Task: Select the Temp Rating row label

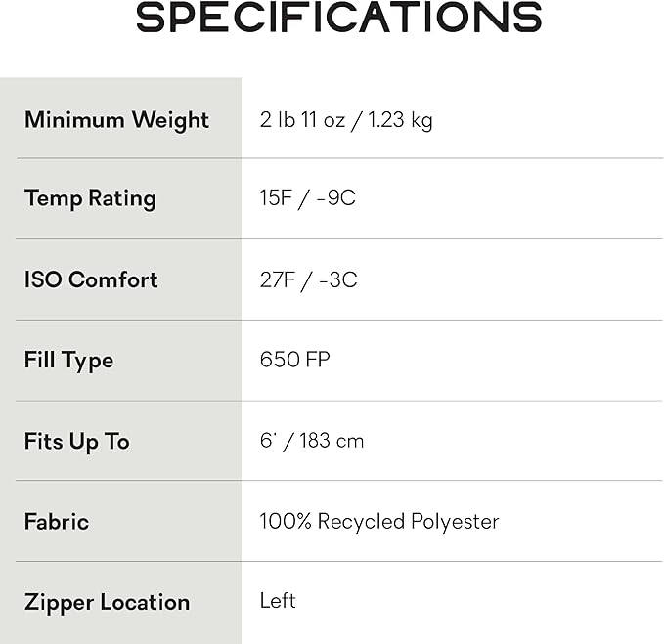Action: [x=90, y=198]
